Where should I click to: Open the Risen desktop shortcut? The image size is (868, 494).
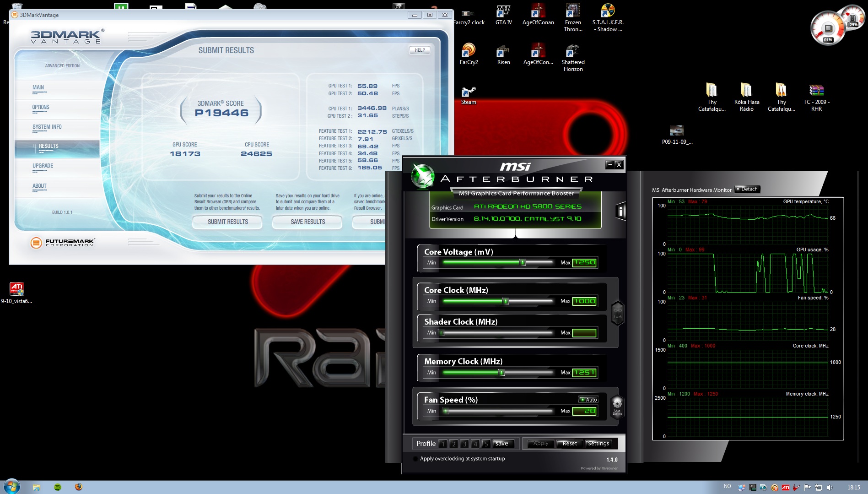click(503, 54)
